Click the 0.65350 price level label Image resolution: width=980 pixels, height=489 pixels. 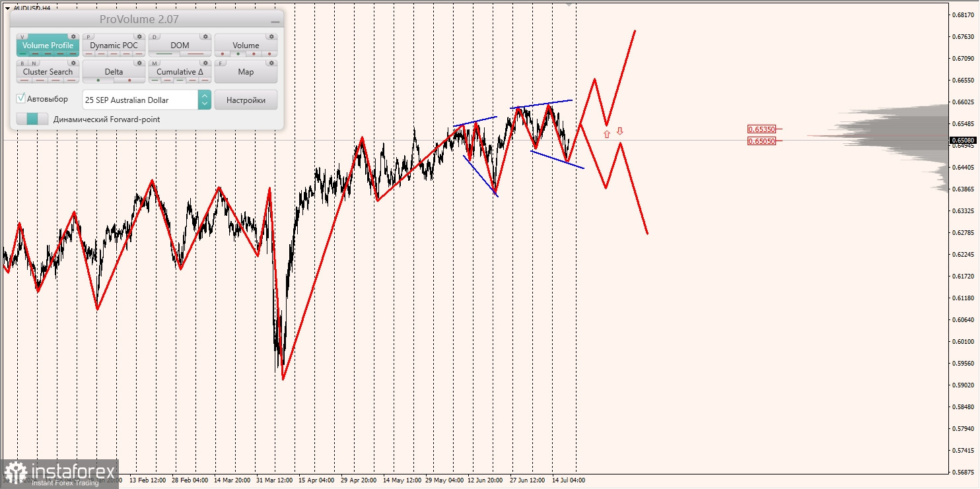[x=761, y=129]
